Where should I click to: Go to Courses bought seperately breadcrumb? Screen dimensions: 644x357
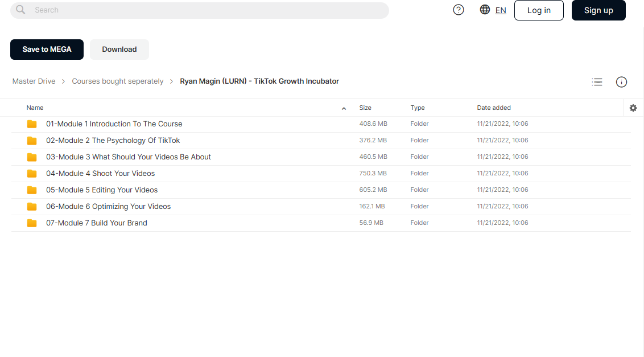[117, 81]
